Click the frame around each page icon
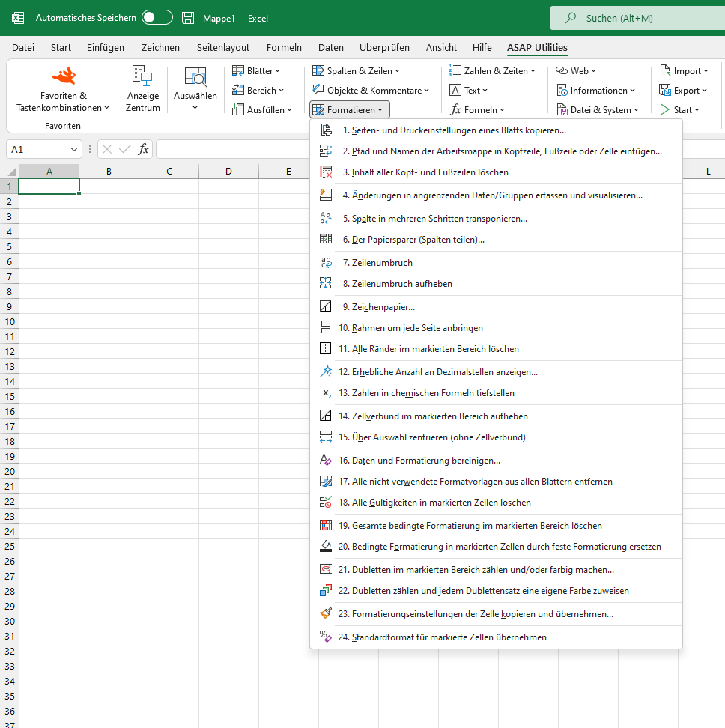This screenshot has width=725, height=728. pos(326,327)
